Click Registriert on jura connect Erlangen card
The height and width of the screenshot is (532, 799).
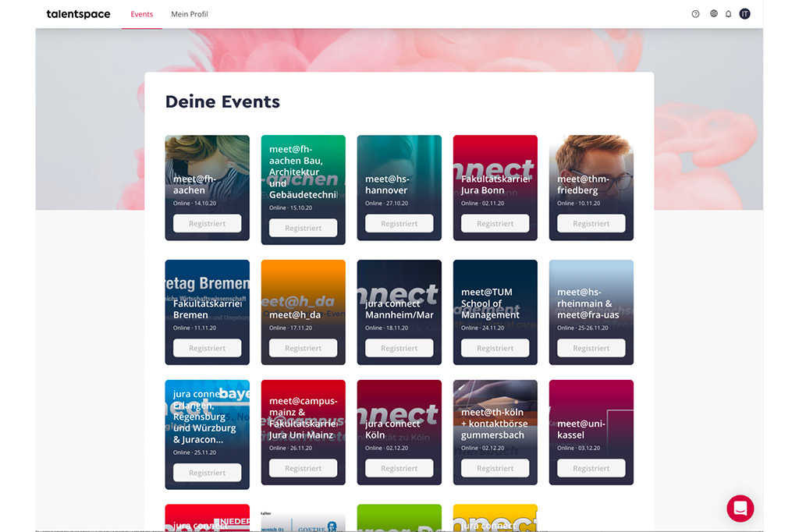tap(207, 473)
